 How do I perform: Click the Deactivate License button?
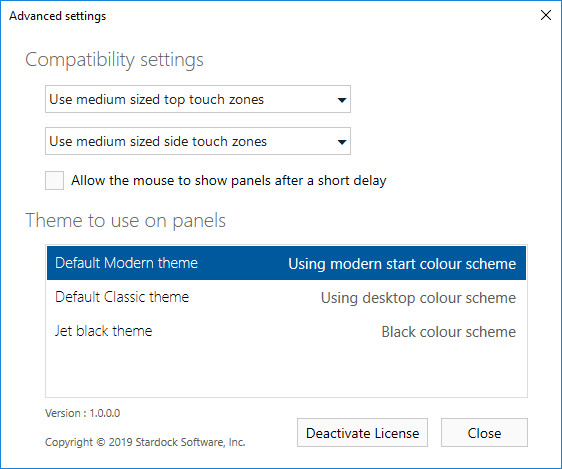[x=362, y=432]
